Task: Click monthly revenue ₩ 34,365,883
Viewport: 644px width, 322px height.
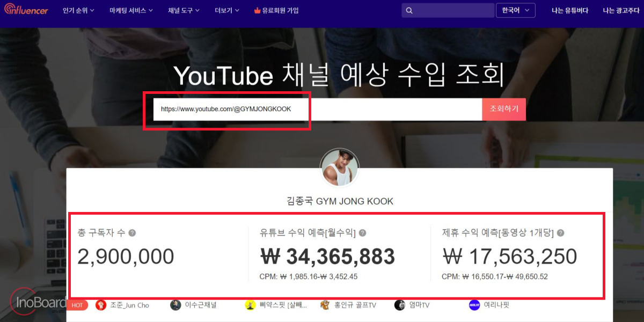Action: coord(327,257)
